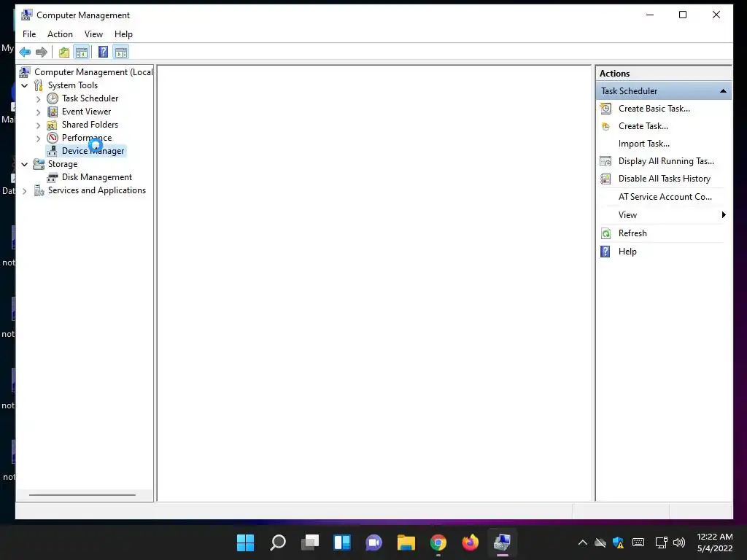Collapse the Task Scheduler actions section

(723, 91)
